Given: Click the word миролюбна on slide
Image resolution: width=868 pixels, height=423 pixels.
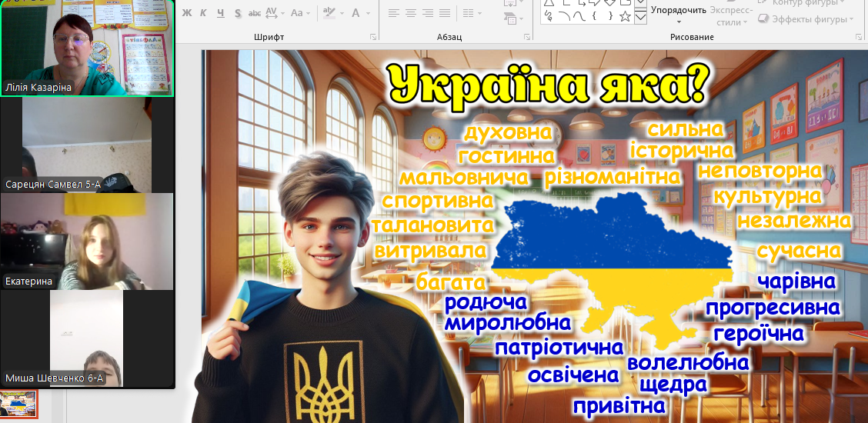Looking at the screenshot, I should [x=508, y=322].
